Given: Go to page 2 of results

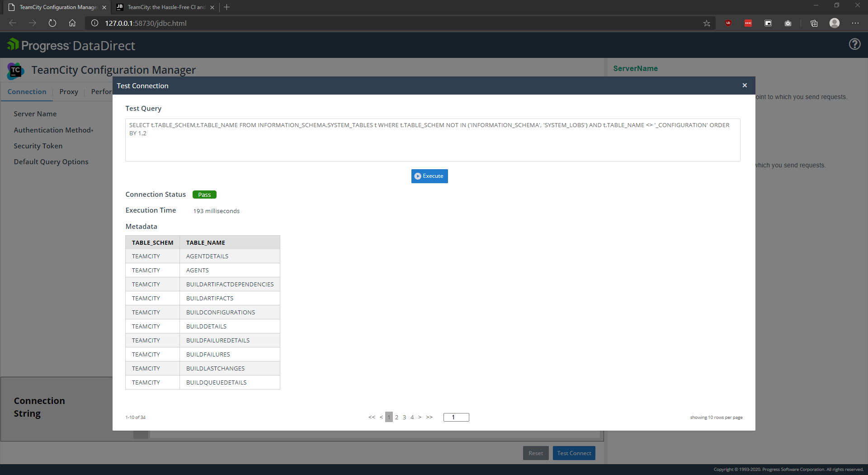Looking at the screenshot, I should (396, 418).
